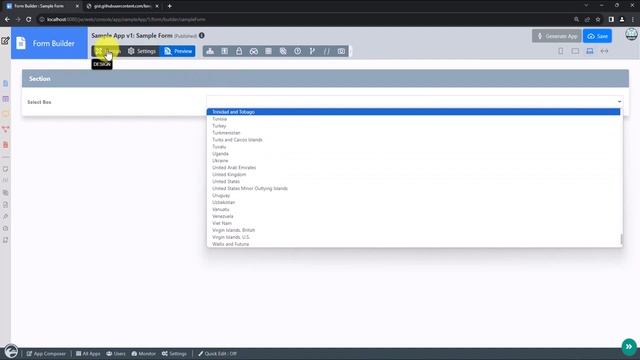Image resolution: width=640 pixels, height=360 pixels.
Task: Bookmark page with star icon
Action: (x=598, y=19)
